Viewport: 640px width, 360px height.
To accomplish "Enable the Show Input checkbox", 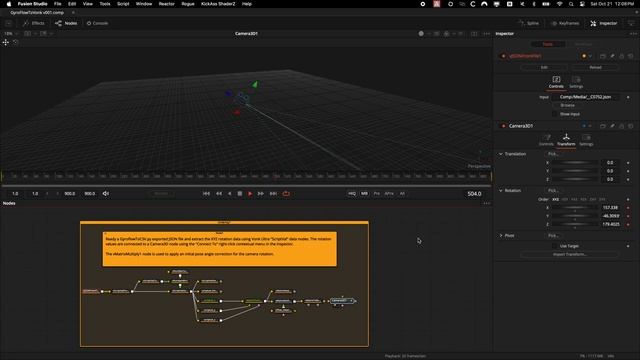I will click(554, 114).
